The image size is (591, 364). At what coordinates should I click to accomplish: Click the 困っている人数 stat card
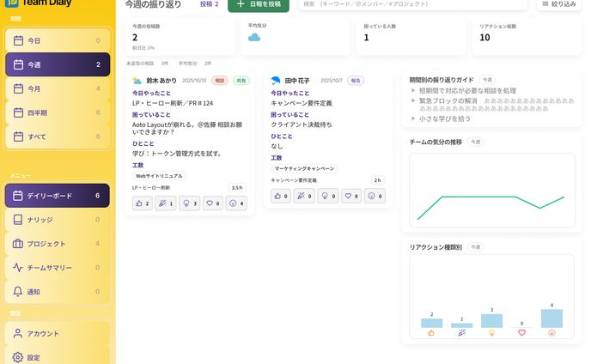coord(411,37)
